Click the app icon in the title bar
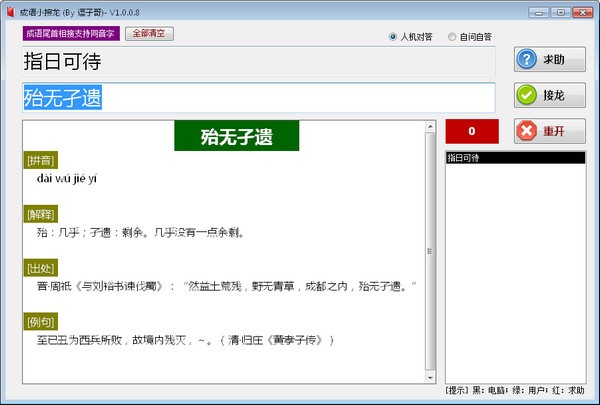This screenshot has width=600, height=405. pos(9,11)
